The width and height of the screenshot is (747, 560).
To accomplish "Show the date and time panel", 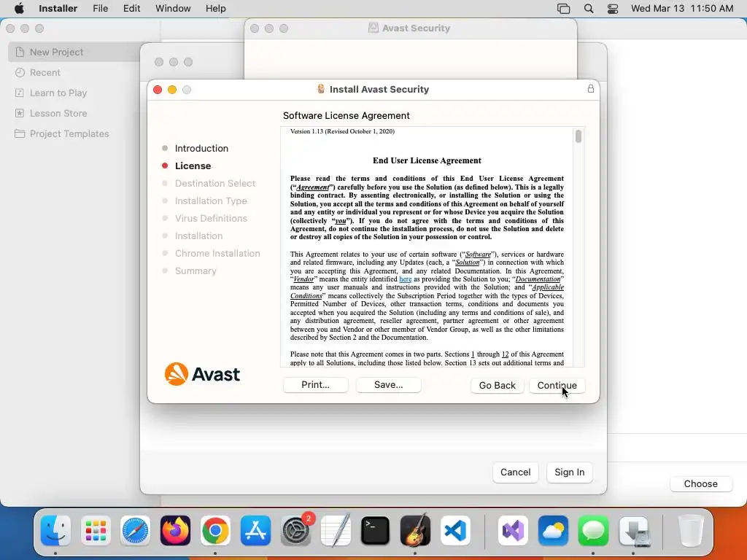I will [682, 9].
